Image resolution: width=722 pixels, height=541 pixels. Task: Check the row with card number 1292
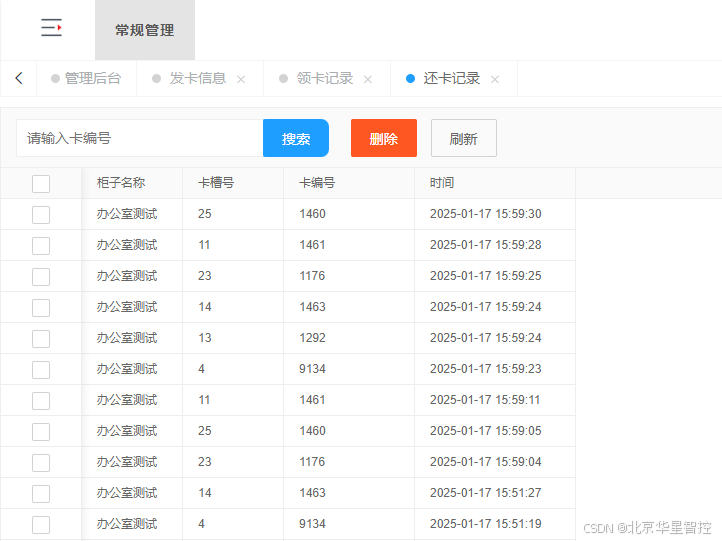(41, 338)
